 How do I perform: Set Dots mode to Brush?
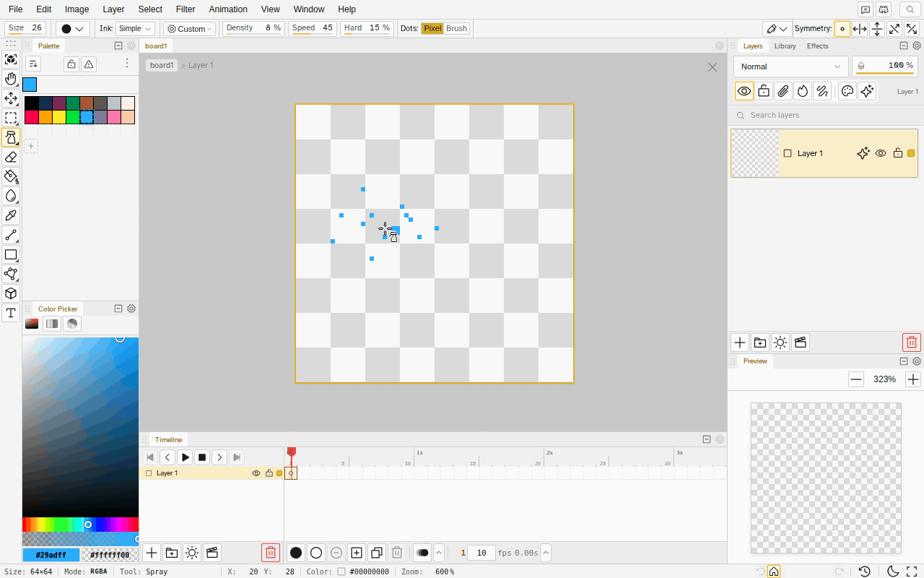[456, 28]
